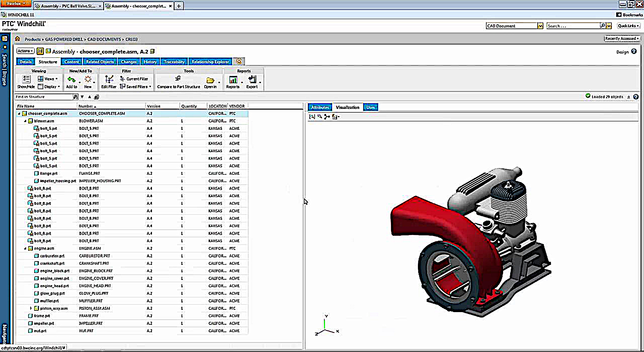Viewport: 644px width, 352px height.
Task: Switch to the Content tab
Action: (71, 62)
